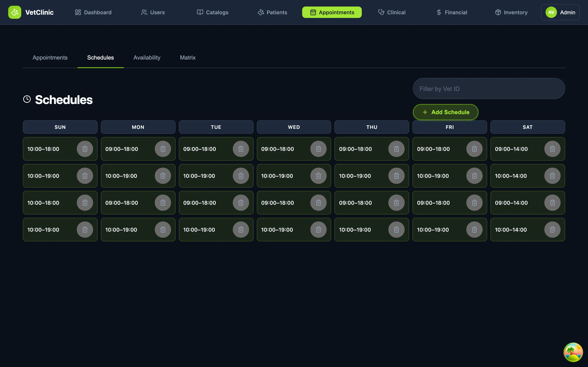588x367 pixels.
Task: Switch to the Availability tab
Action: (x=147, y=57)
